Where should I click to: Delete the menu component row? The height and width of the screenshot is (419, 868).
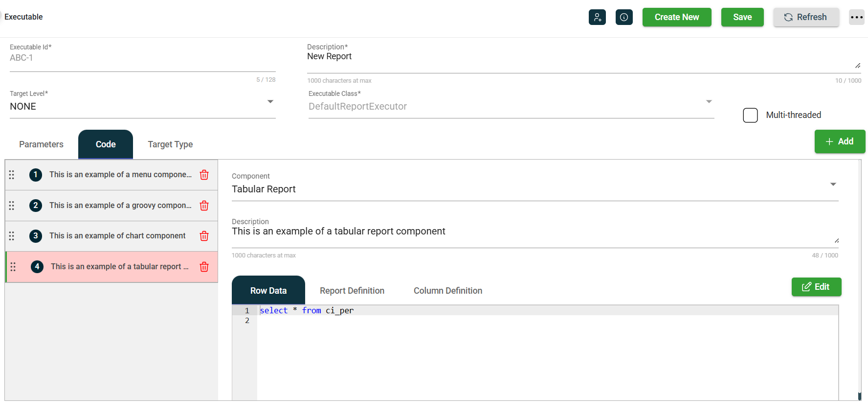click(204, 175)
